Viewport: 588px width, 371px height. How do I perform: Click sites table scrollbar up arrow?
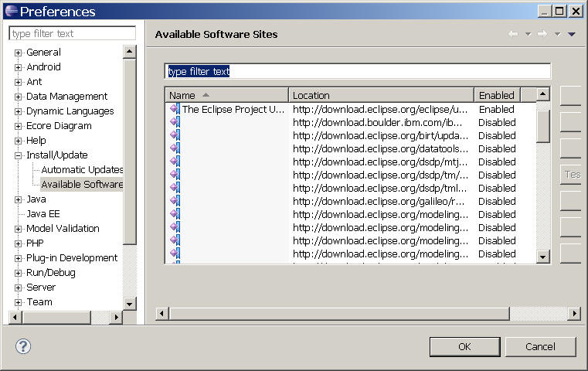(x=543, y=94)
